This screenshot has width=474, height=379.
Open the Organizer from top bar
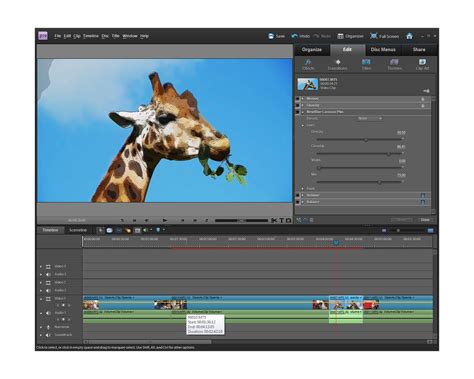click(x=350, y=36)
